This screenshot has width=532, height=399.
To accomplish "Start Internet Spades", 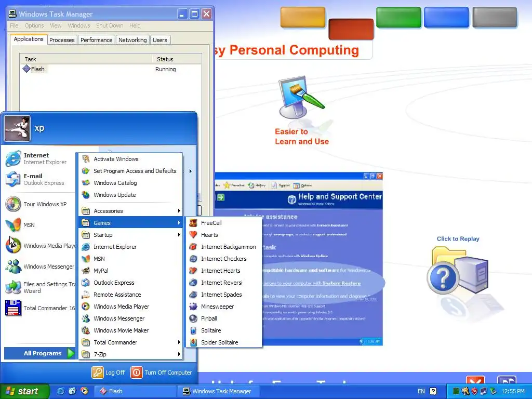I will (224, 295).
